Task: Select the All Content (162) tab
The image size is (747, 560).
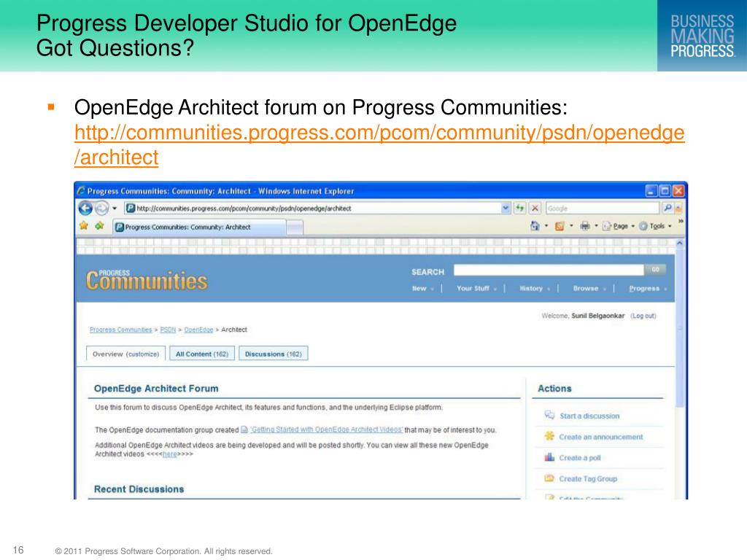Action: coord(202,354)
